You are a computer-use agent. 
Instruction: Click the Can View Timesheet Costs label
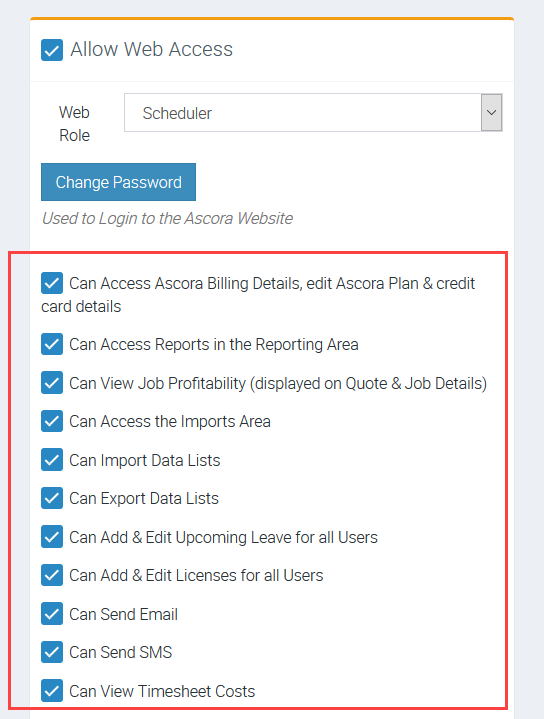click(162, 691)
